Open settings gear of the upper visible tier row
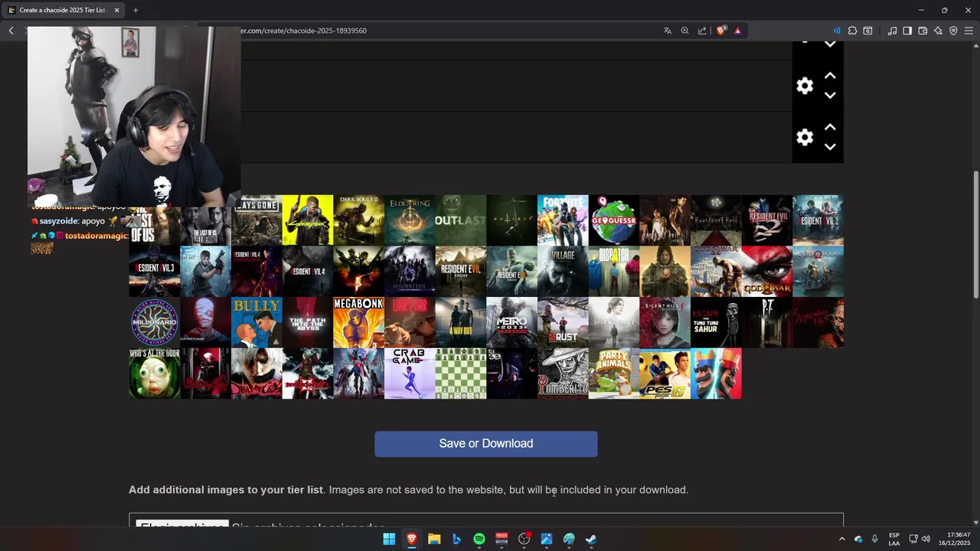The height and width of the screenshot is (551, 980). click(x=805, y=86)
